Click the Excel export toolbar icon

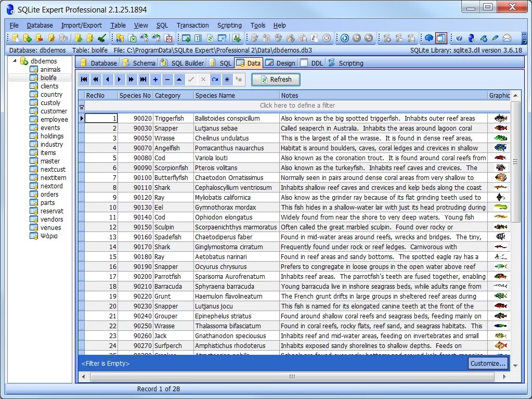(x=132, y=38)
